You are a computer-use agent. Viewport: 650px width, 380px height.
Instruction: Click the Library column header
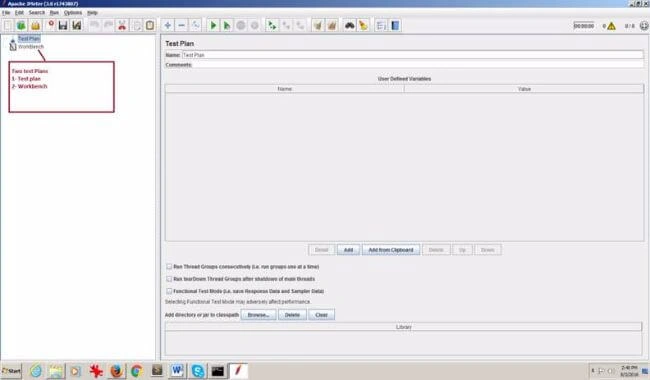coord(403,327)
